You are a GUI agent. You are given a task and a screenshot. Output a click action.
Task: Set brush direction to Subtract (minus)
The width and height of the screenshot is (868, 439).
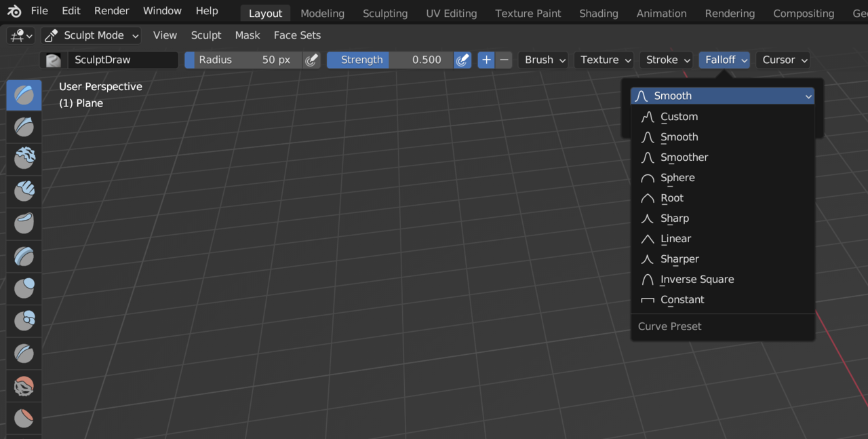click(x=504, y=60)
